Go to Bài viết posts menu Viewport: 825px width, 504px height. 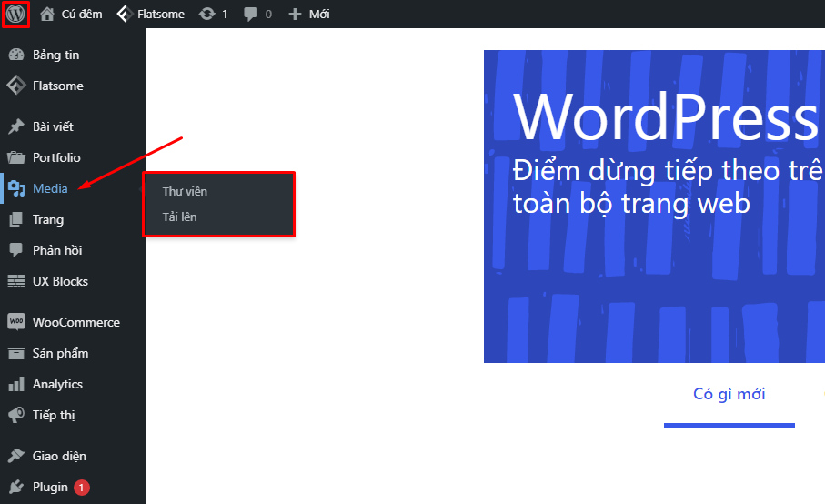pos(53,126)
